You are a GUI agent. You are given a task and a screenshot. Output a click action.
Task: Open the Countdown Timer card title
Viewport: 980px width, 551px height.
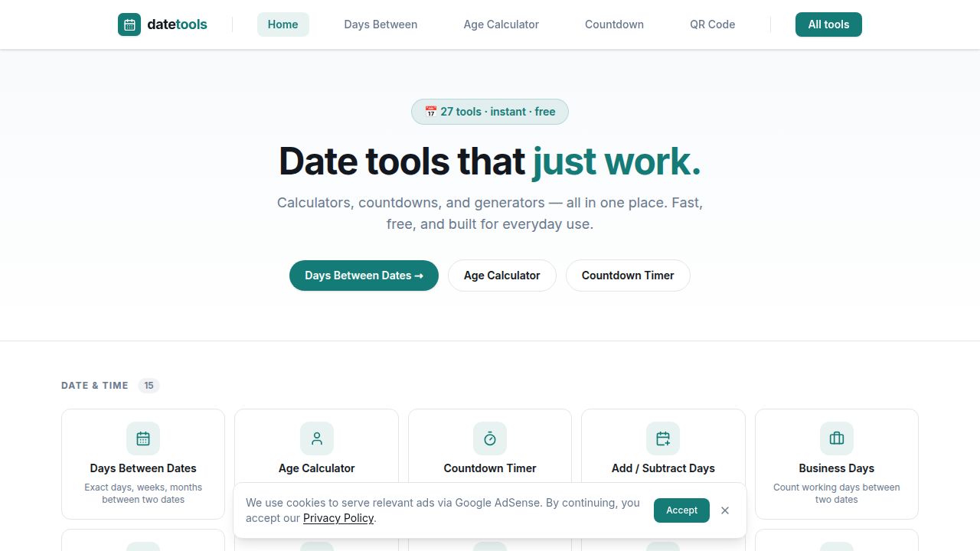pyautogui.click(x=490, y=468)
